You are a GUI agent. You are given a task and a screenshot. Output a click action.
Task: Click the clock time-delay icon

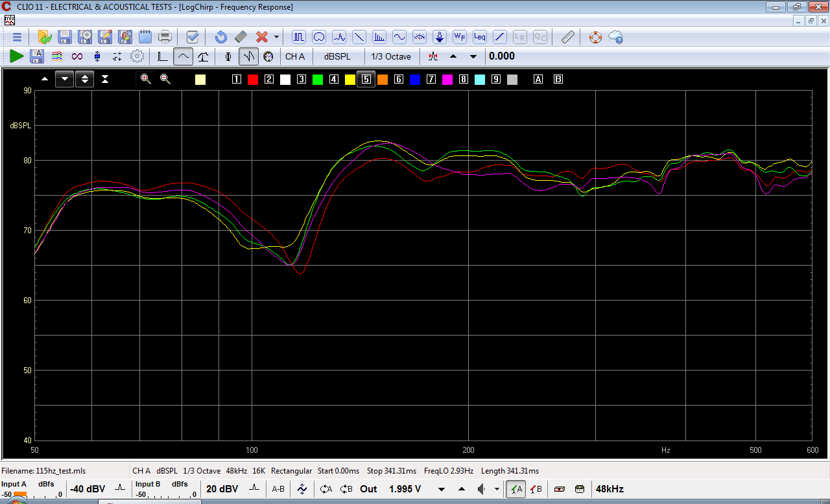[268, 56]
